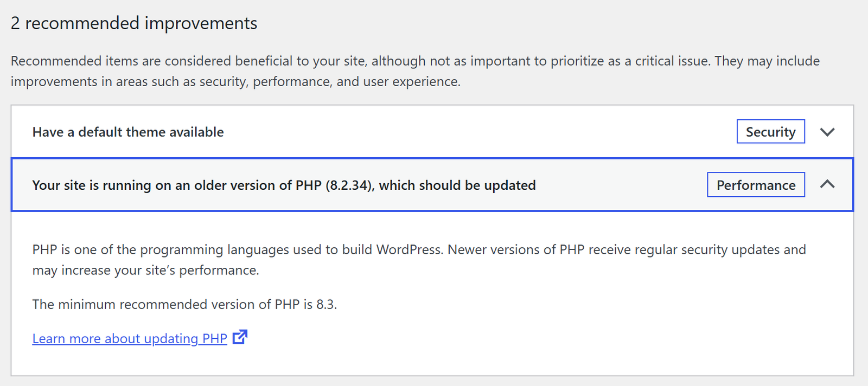Click the external link icon beside updating PHP
This screenshot has height=386, width=868.
[x=240, y=337]
